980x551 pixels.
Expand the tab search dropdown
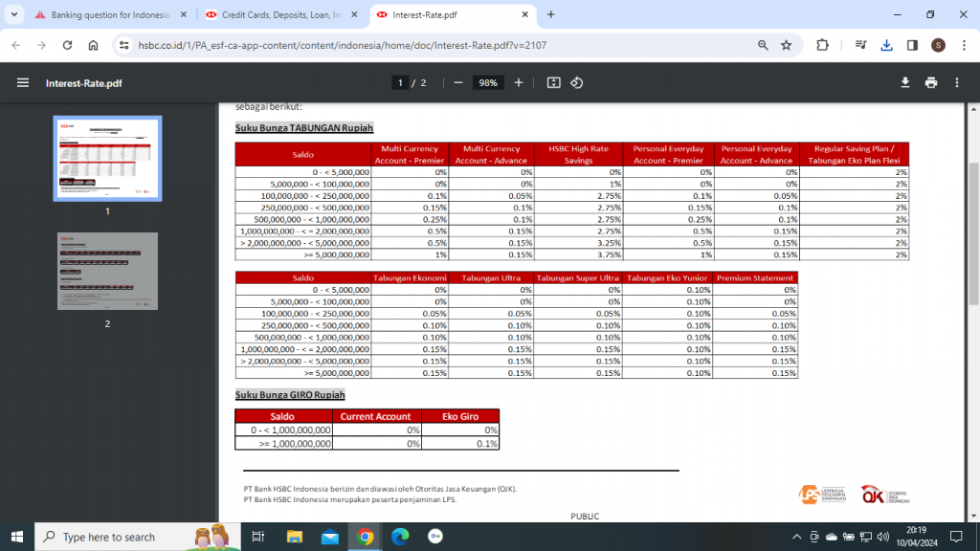point(13,14)
